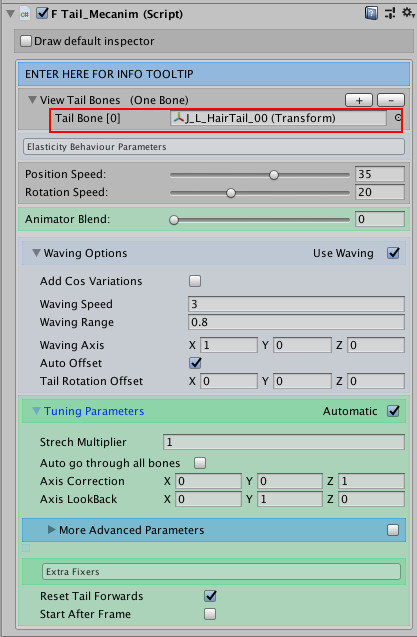Enable Draw default inspector
Screen dimensions: 417x637
tap(26, 41)
